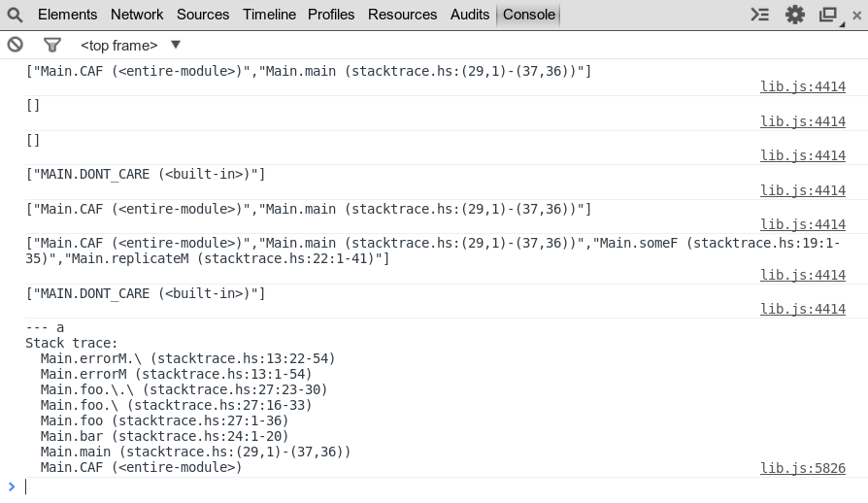Close the DevTools panel

coord(857,16)
